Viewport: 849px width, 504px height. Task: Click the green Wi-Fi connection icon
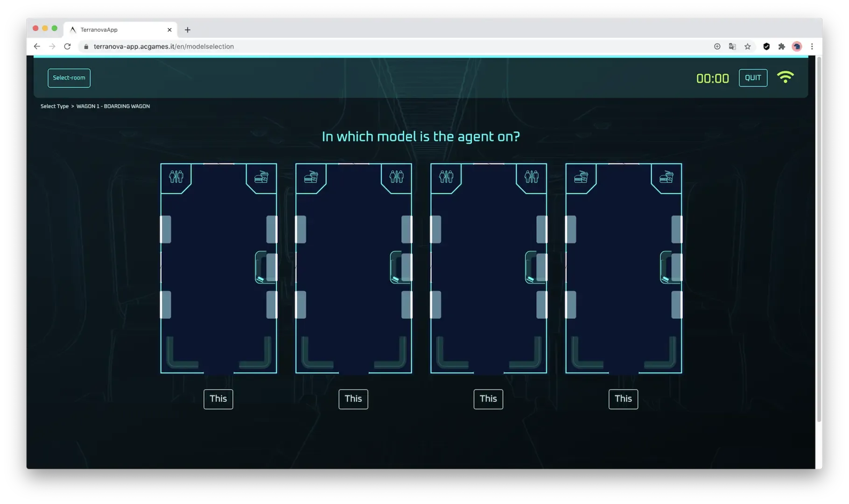pos(785,77)
